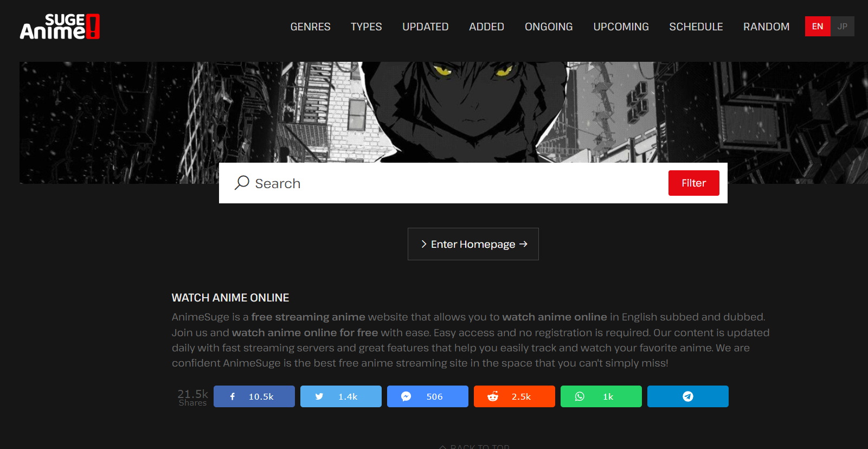
Task: Share via Messenger button
Action: click(427, 396)
